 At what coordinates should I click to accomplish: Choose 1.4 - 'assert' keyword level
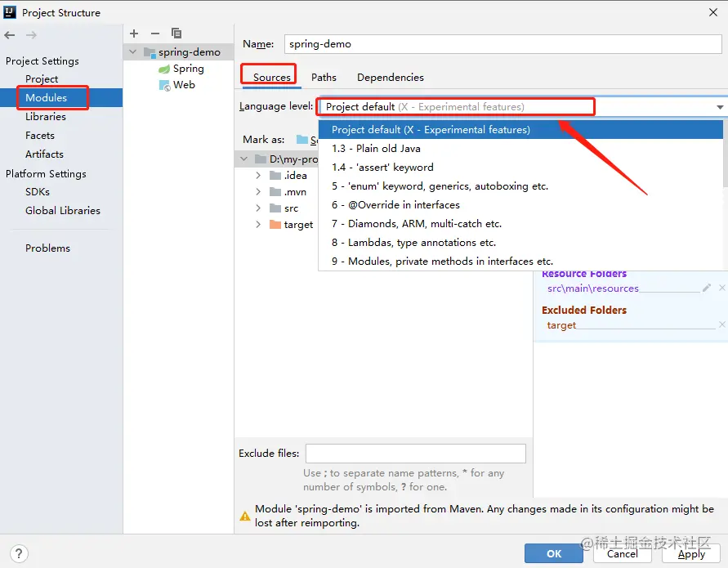point(521,168)
